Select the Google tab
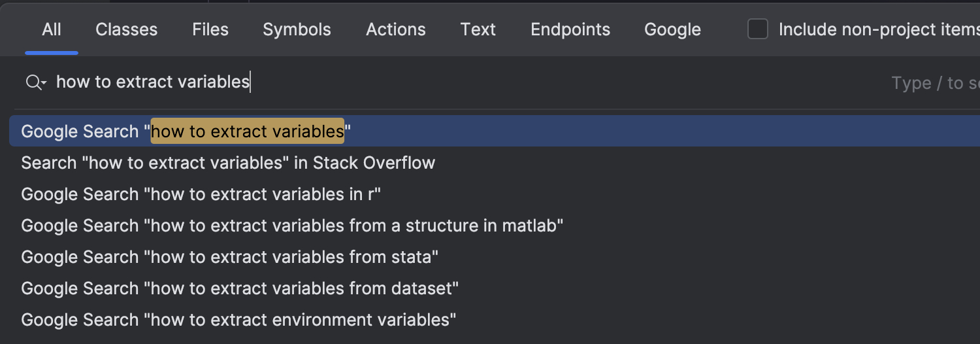Image resolution: width=980 pixels, height=344 pixels. coord(673,29)
